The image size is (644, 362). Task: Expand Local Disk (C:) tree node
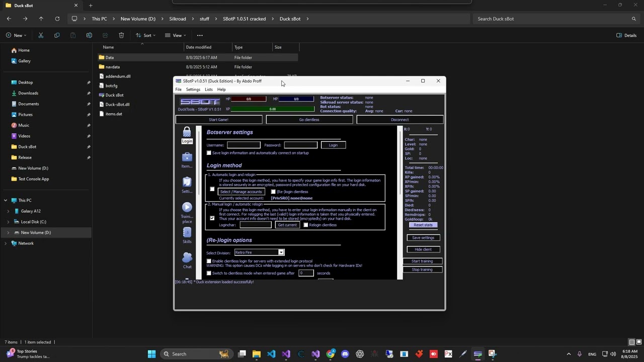tap(8, 222)
